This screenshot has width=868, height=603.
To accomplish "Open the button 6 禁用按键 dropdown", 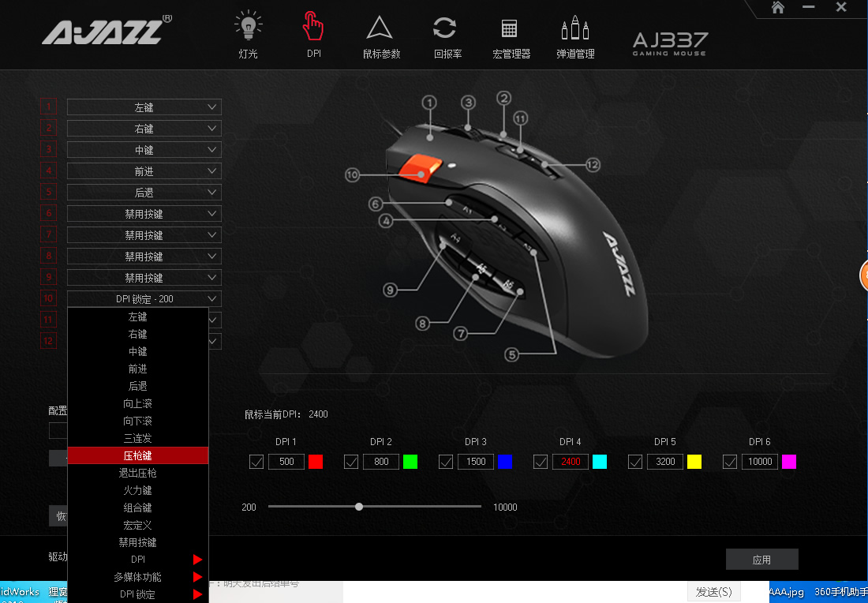I will [x=144, y=213].
